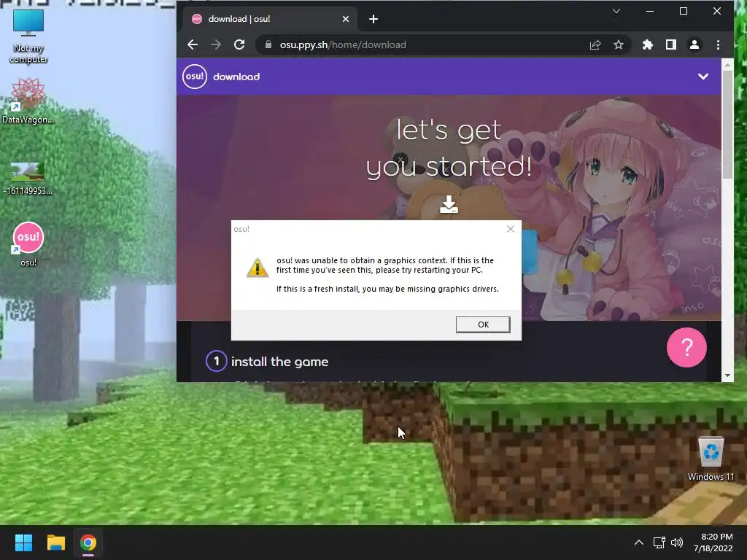Image resolution: width=747 pixels, height=560 pixels.
Task: Click OK in the osu! error dialog
Action: coord(483,324)
